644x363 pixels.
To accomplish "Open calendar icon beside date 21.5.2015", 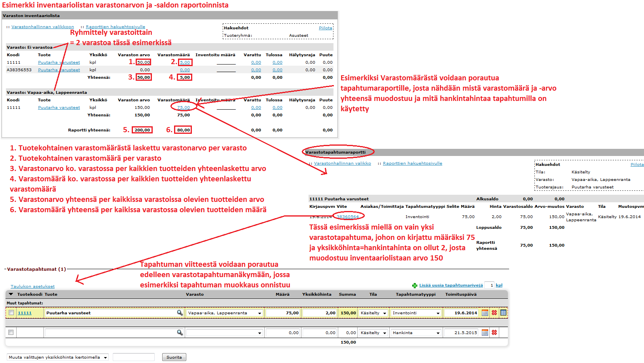I will click(x=485, y=333).
